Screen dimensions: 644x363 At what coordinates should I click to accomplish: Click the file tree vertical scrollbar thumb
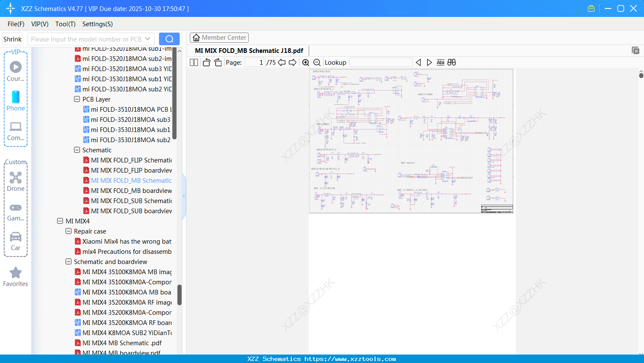click(x=179, y=295)
